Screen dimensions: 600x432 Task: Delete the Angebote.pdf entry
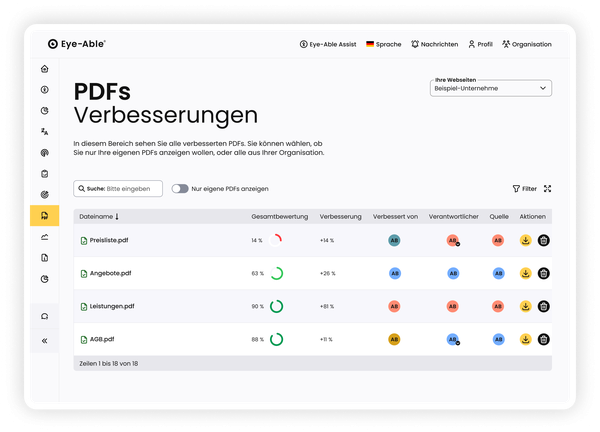(544, 273)
